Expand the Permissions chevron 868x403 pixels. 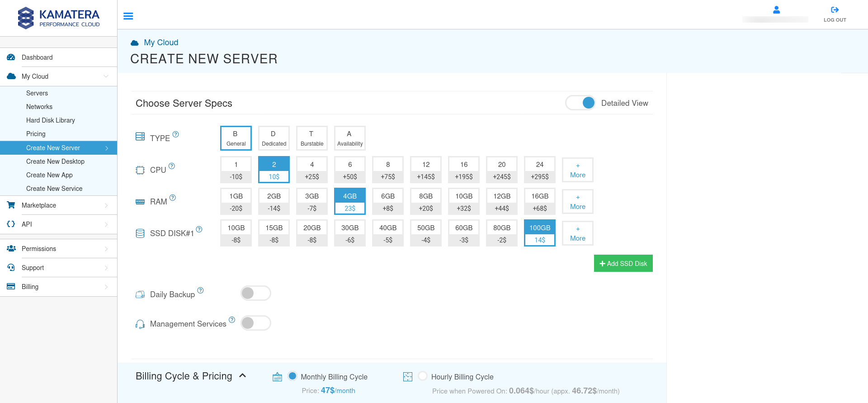click(x=106, y=249)
